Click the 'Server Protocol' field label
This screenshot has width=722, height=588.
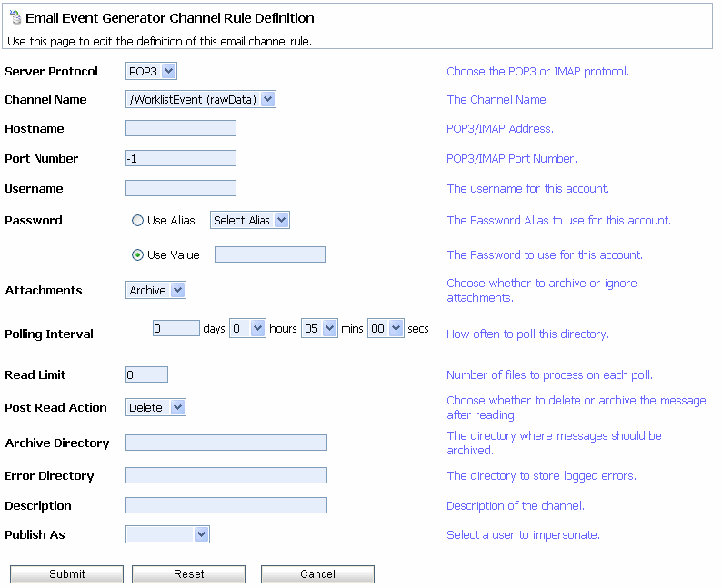[51, 71]
